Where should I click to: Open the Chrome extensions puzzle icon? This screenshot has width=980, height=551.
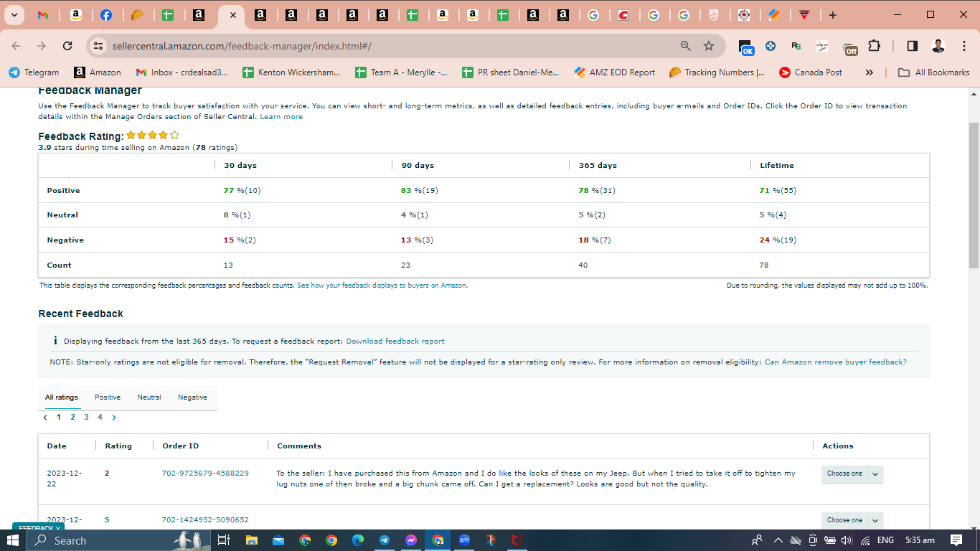pos(874,46)
